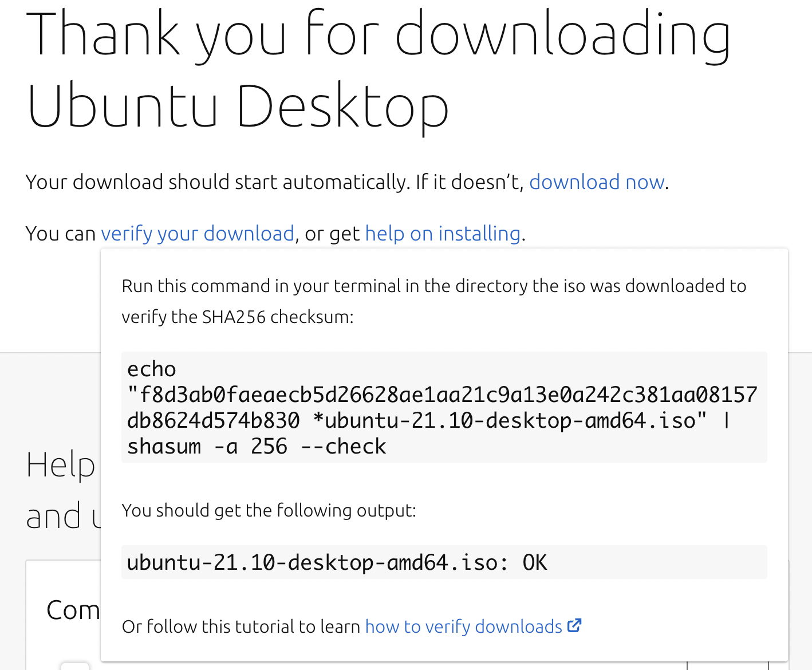This screenshot has width=812, height=670.
Task: Open the "verify your download" link
Action: pos(198,234)
